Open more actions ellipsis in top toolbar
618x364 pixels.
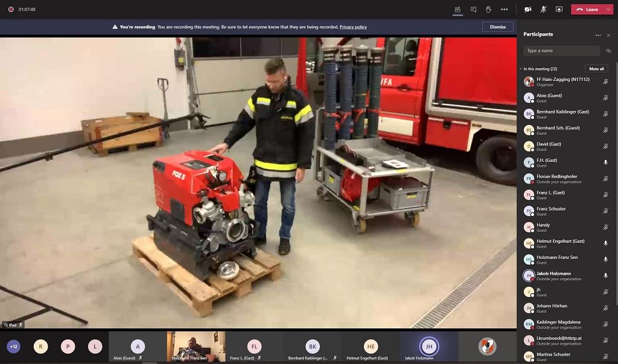click(x=505, y=10)
